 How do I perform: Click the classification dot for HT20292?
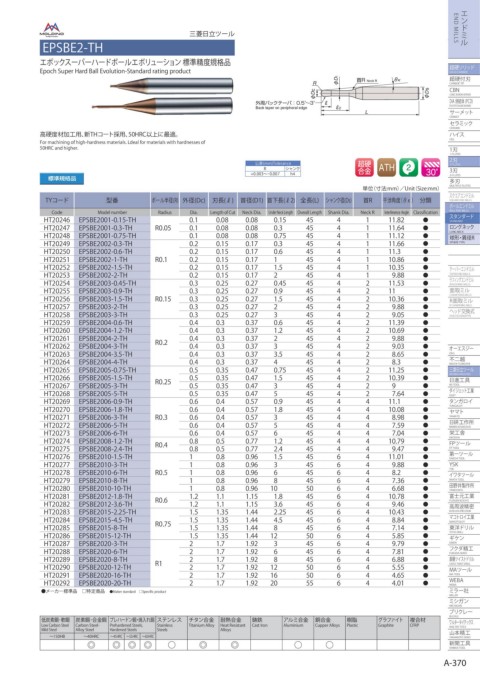426,583
